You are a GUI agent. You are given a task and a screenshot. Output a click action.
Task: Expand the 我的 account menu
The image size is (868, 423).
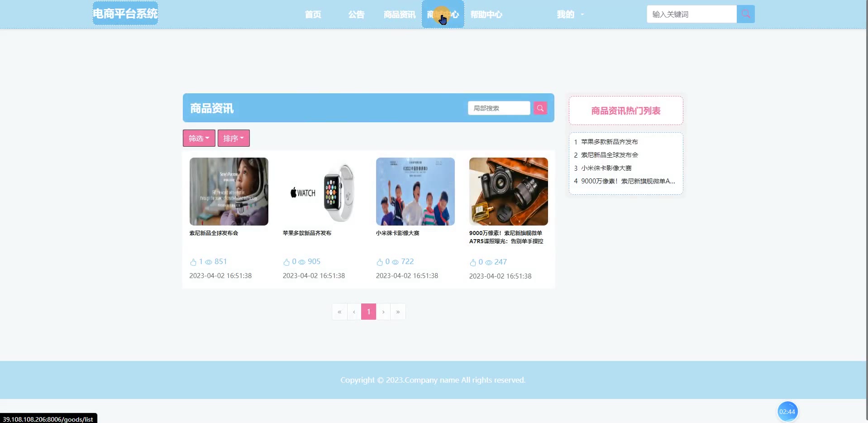[570, 14]
